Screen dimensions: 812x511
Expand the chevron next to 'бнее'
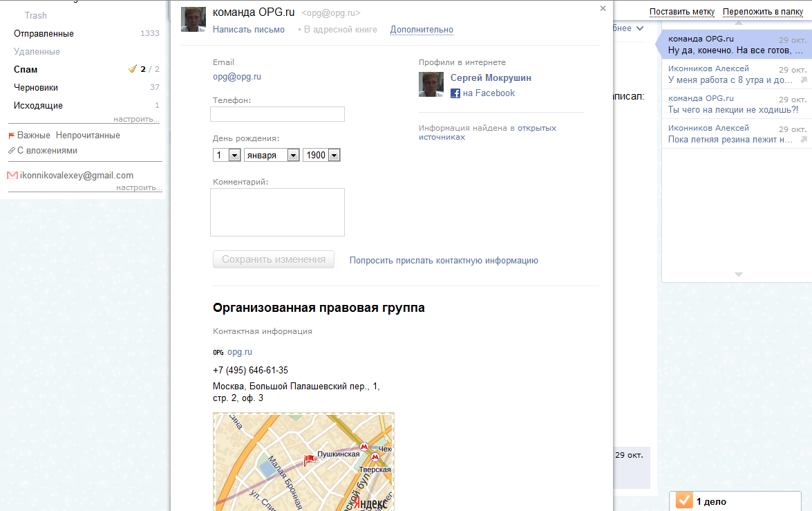click(x=640, y=28)
